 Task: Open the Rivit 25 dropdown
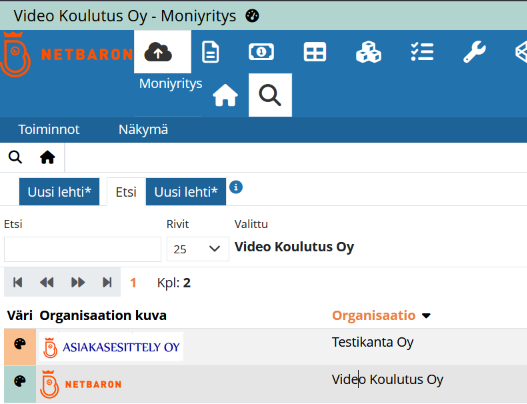pos(198,249)
